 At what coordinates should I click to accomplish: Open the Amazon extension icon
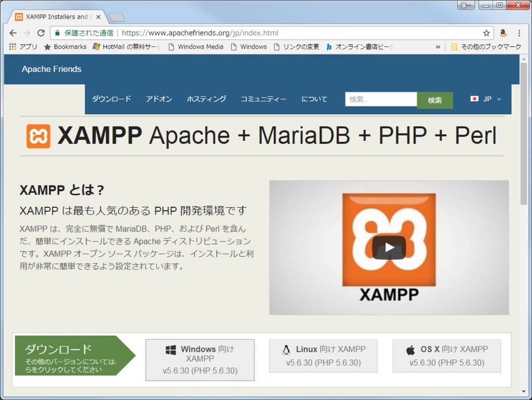503,33
